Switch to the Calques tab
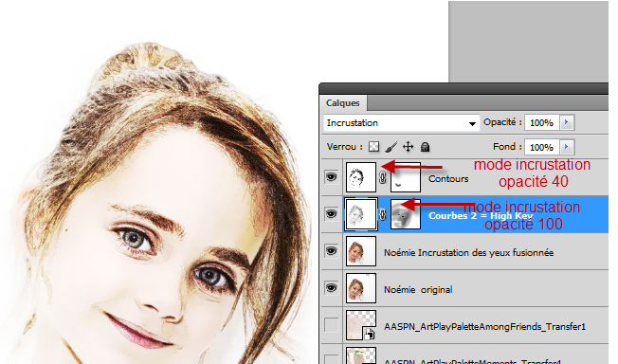The width and height of the screenshot is (618, 364). pyautogui.click(x=343, y=103)
